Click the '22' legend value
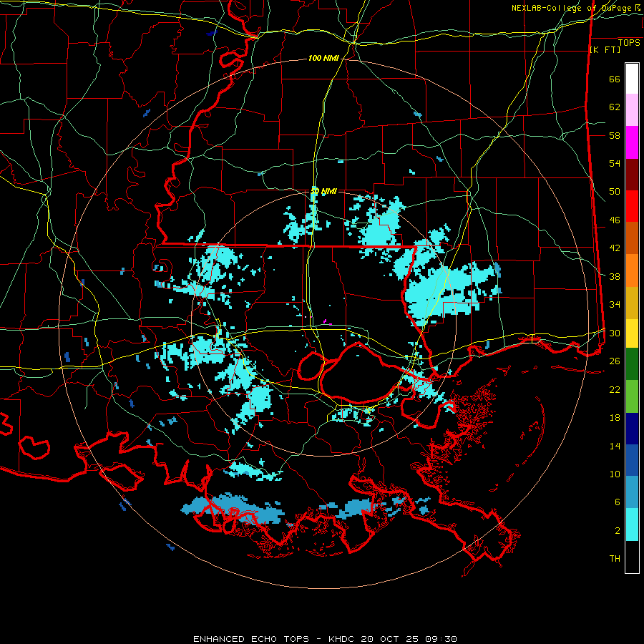The width and height of the screenshot is (644, 644). tap(615, 389)
